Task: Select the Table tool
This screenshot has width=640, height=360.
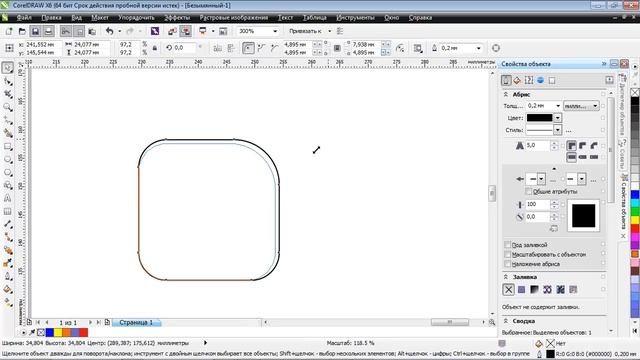Action: pyautogui.click(x=7, y=211)
